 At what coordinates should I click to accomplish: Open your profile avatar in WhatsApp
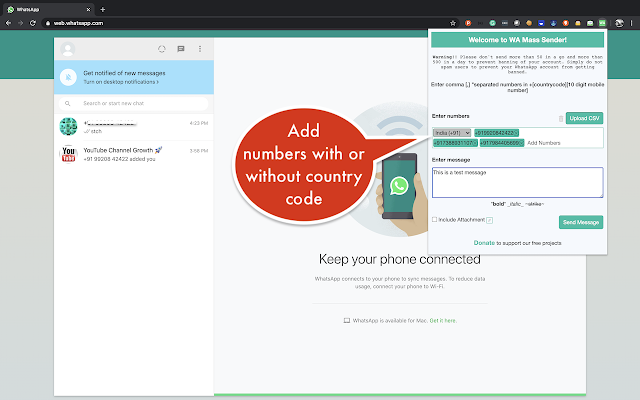(x=68, y=49)
